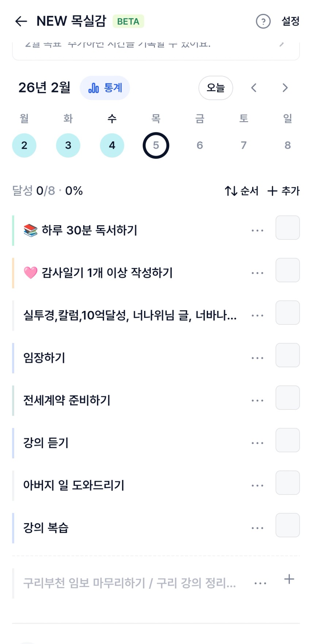Screen dimensions: 312x644
Task: Mark 전세계약 준비하기 as done
Action: 288,398
